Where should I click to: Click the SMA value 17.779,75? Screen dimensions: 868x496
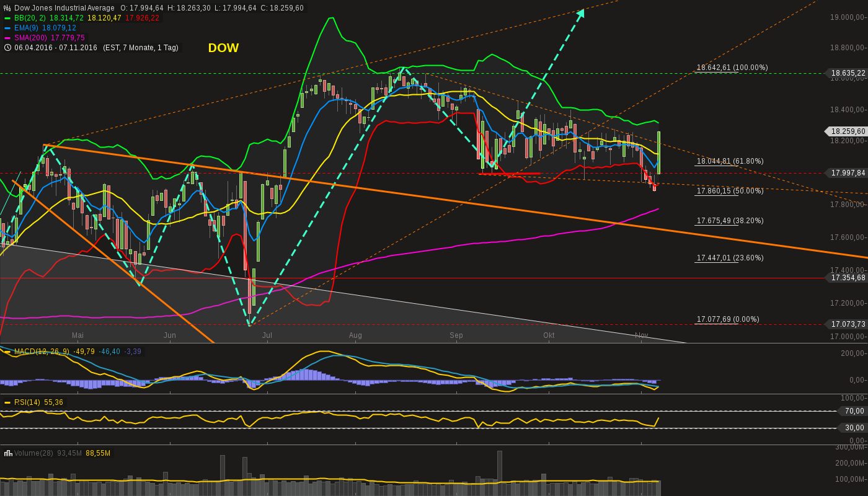pos(68,38)
